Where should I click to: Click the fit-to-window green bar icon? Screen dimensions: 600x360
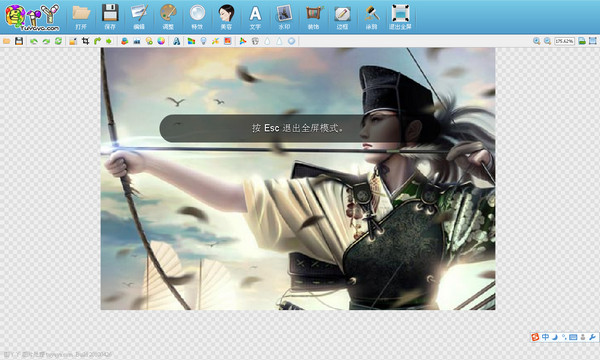[582, 41]
